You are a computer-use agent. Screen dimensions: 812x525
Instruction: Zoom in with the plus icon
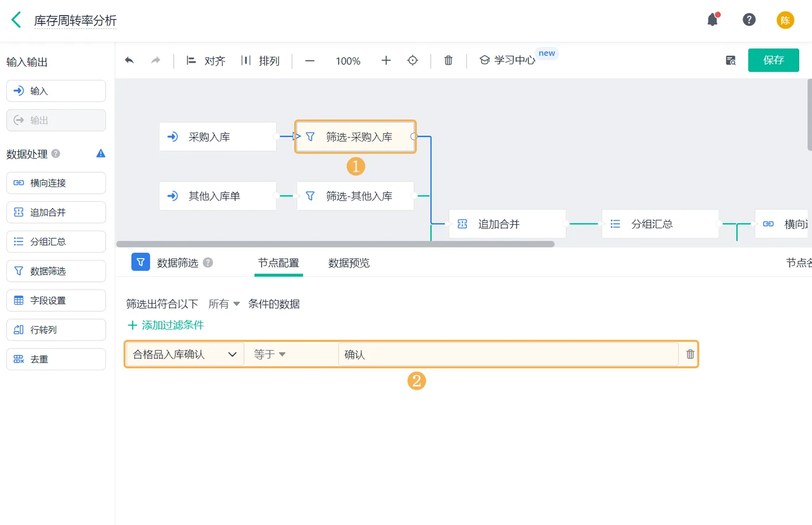pyautogui.click(x=386, y=60)
